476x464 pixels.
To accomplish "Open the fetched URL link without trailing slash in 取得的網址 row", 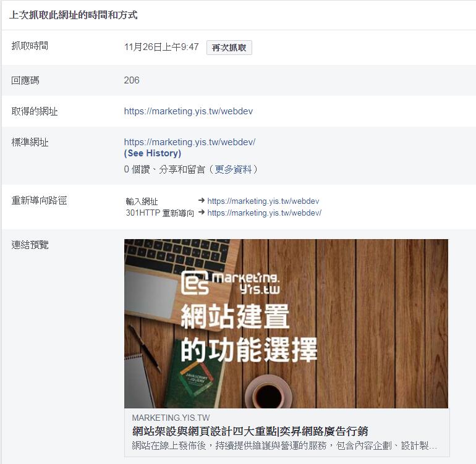I will [x=188, y=111].
